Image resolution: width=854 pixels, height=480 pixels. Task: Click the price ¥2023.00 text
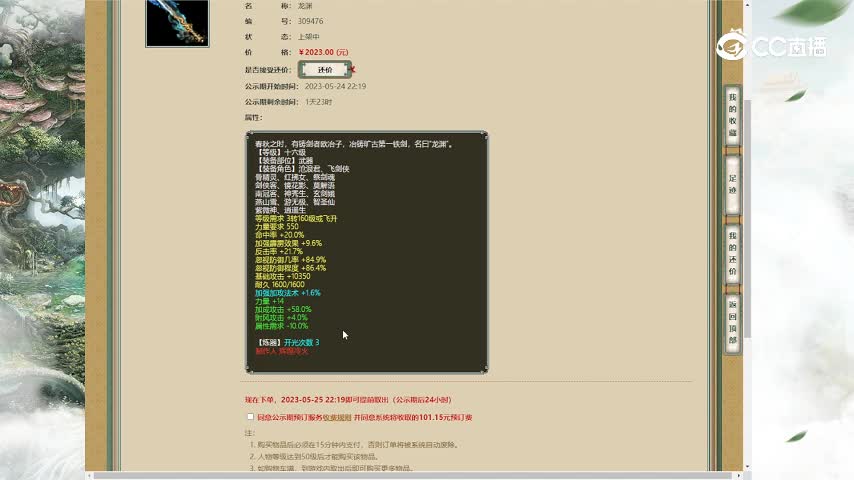pyautogui.click(x=324, y=52)
